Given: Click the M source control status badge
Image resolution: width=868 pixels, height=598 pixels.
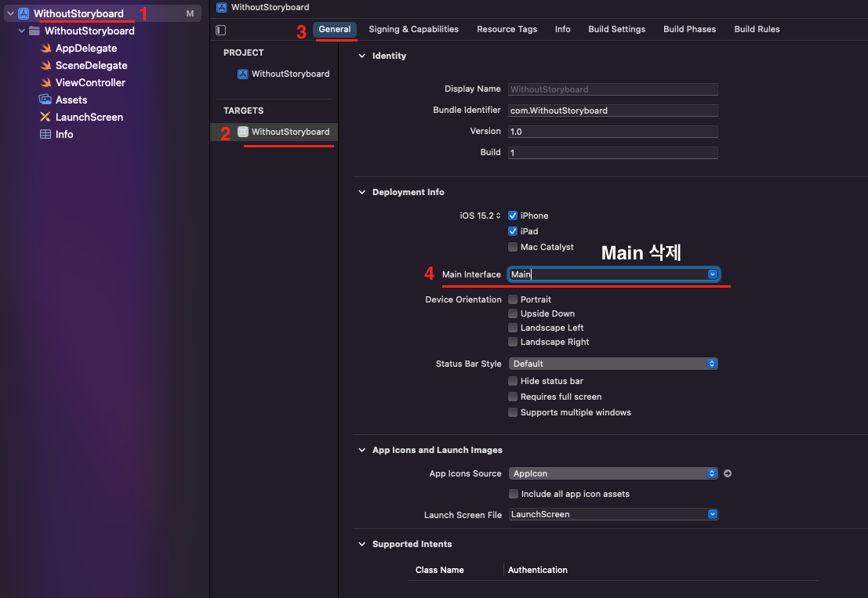Looking at the screenshot, I should click(x=190, y=13).
